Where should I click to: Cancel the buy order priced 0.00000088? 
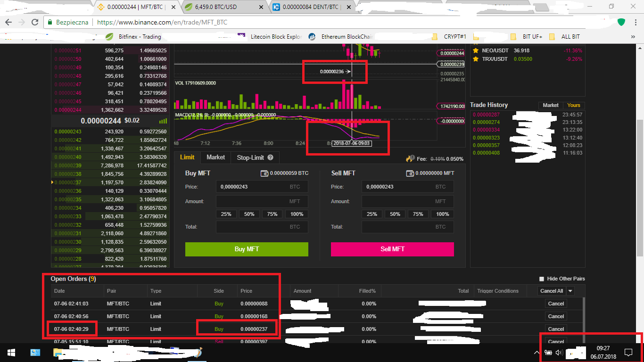click(x=556, y=304)
